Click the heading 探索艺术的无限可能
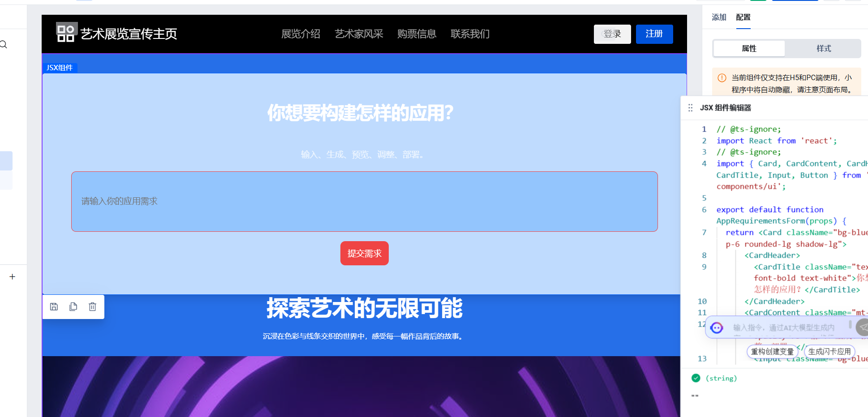This screenshot has height=417, width=868. 365,308
